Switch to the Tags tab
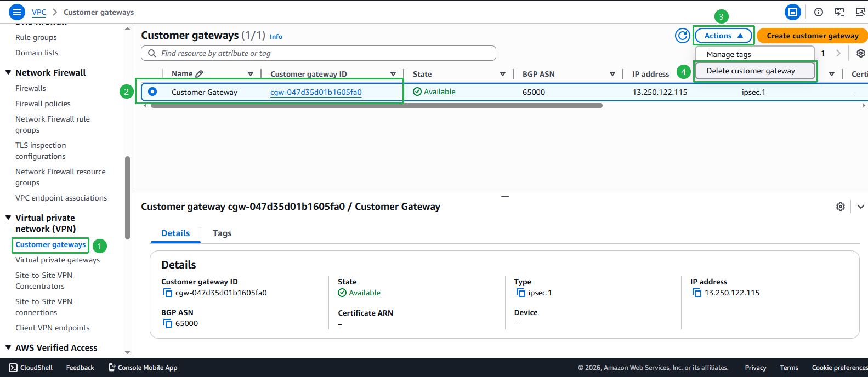 pos(222,233)
